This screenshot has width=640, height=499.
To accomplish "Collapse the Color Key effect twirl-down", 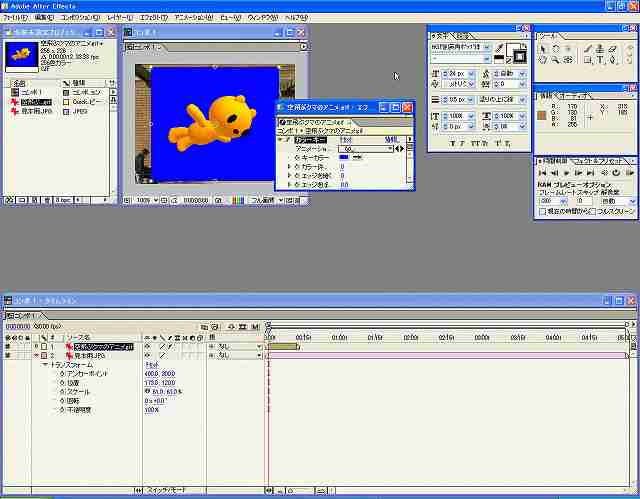I will tap(280, 140).
